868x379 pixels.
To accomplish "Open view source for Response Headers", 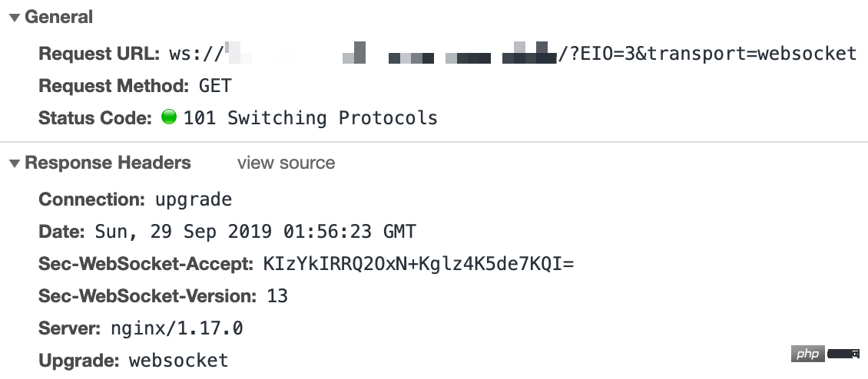I will tap(287, 163).
